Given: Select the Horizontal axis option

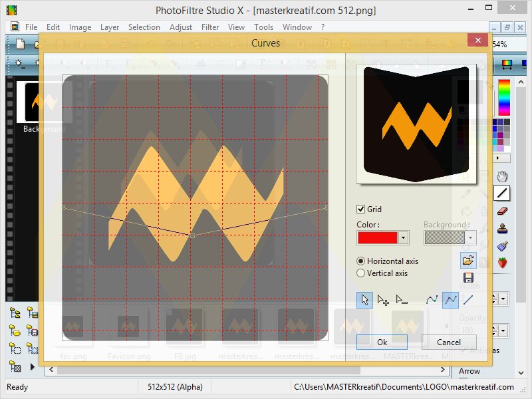Looking at the screenshot, I should (360, 261).
